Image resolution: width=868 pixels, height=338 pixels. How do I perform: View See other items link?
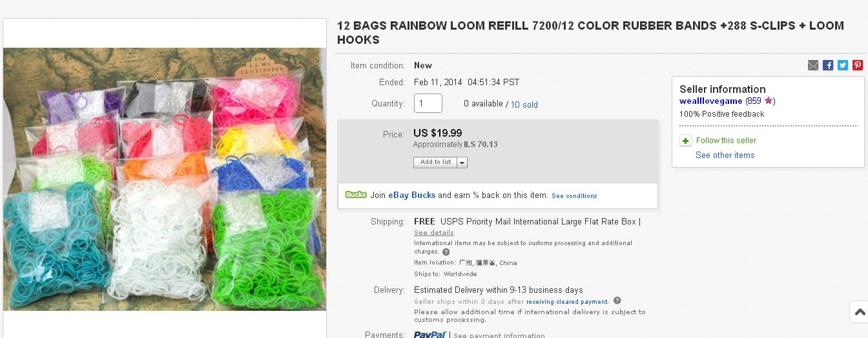(x=725, y=155)
